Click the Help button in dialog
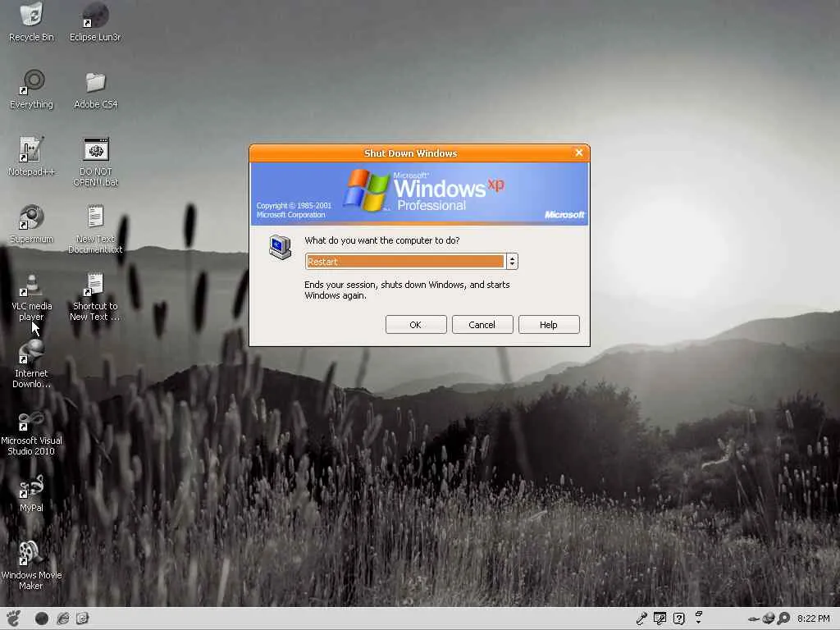Viewport: 840px width, 630px height. pyautogui.click(x=549, y=325)
